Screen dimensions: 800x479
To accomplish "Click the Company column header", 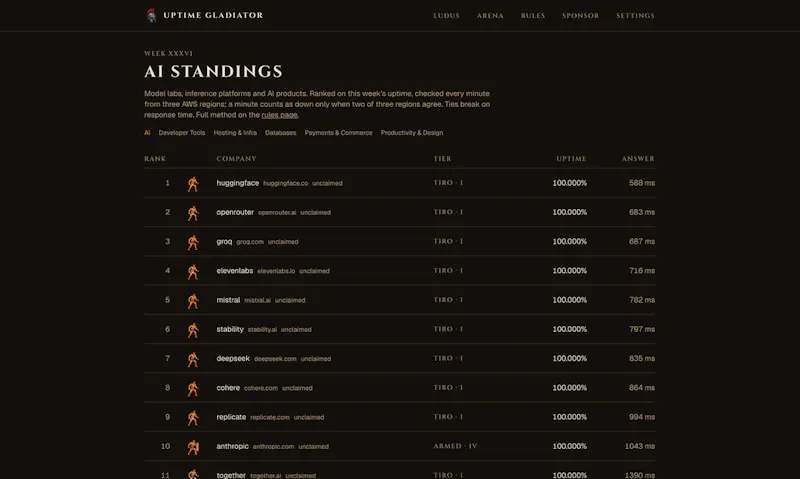I will [x=236, y=159].
